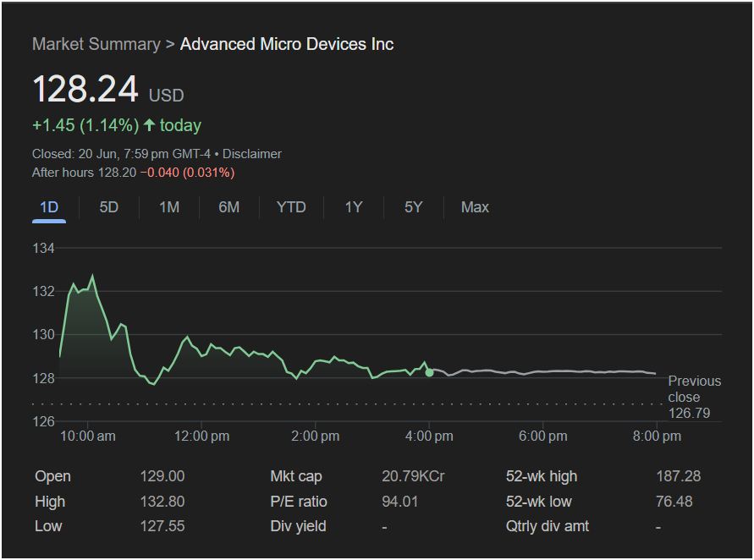Click the Advanced Micro Devices Inc title
The image size is (754, 560).
tap(287, 44)
